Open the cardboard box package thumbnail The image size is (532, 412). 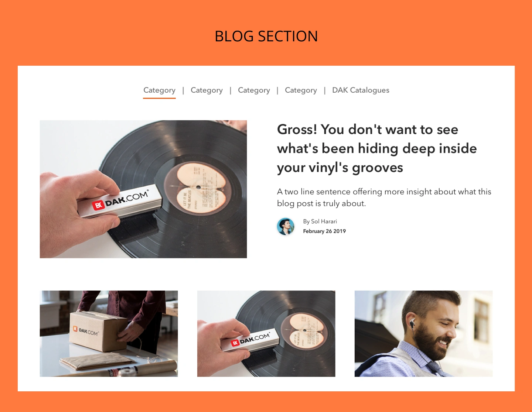tap(109, 334)
